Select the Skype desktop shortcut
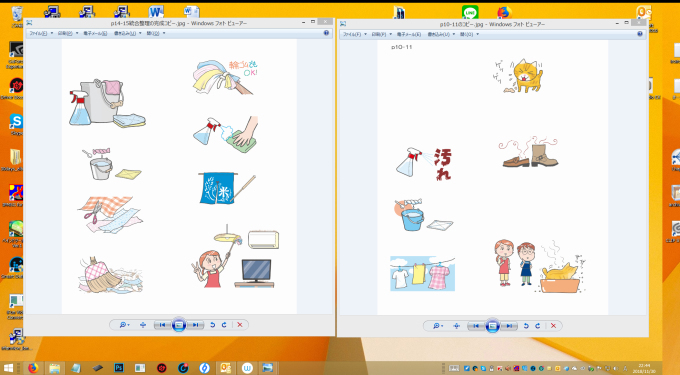This screenshot has height=375, width=680. click(16, 124)
